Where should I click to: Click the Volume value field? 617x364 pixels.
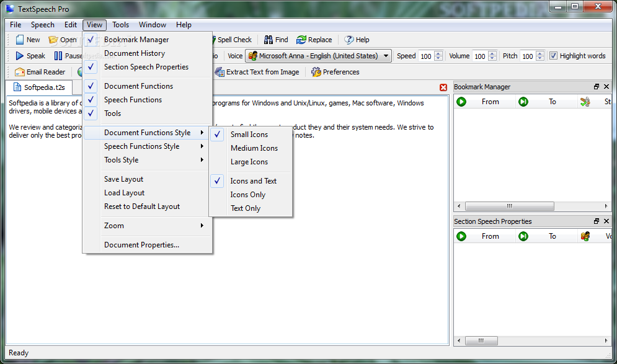coord(480,56)
